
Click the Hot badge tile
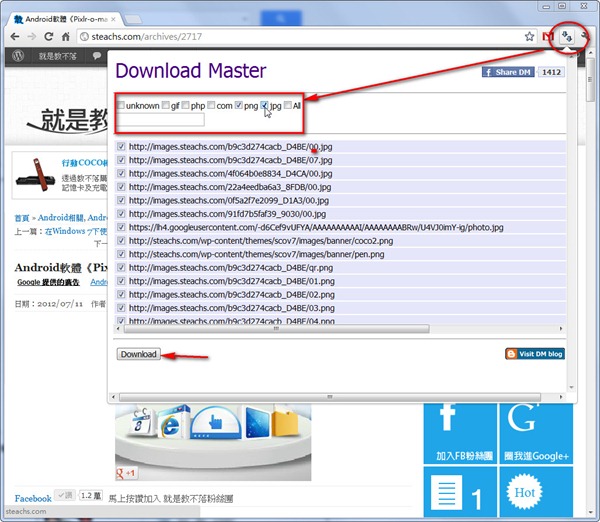(539, 494)
